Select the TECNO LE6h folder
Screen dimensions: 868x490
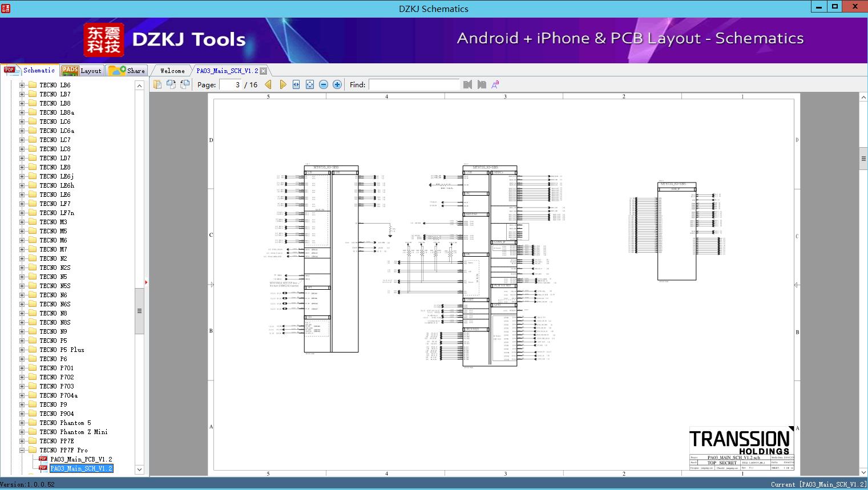pyautogui.click(x=56, y=185)
